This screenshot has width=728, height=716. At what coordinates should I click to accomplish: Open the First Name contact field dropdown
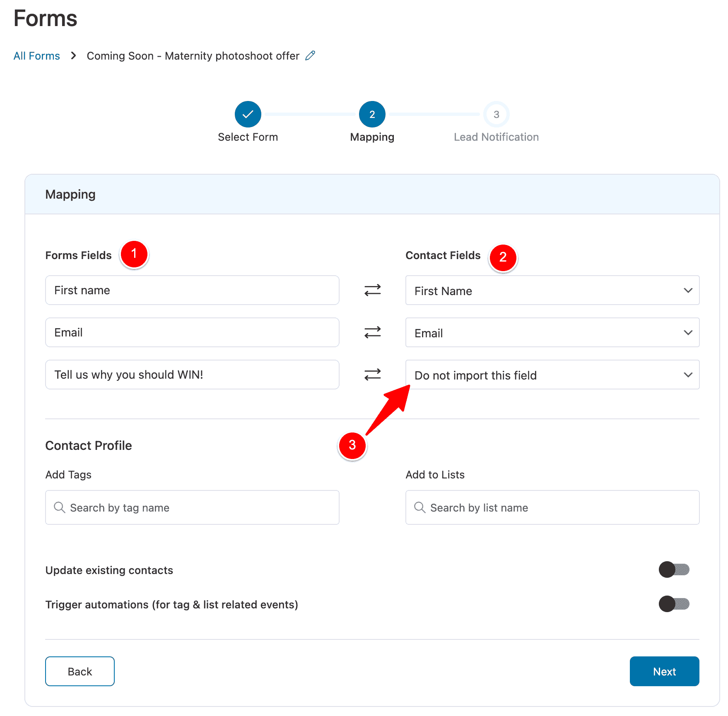552,291
